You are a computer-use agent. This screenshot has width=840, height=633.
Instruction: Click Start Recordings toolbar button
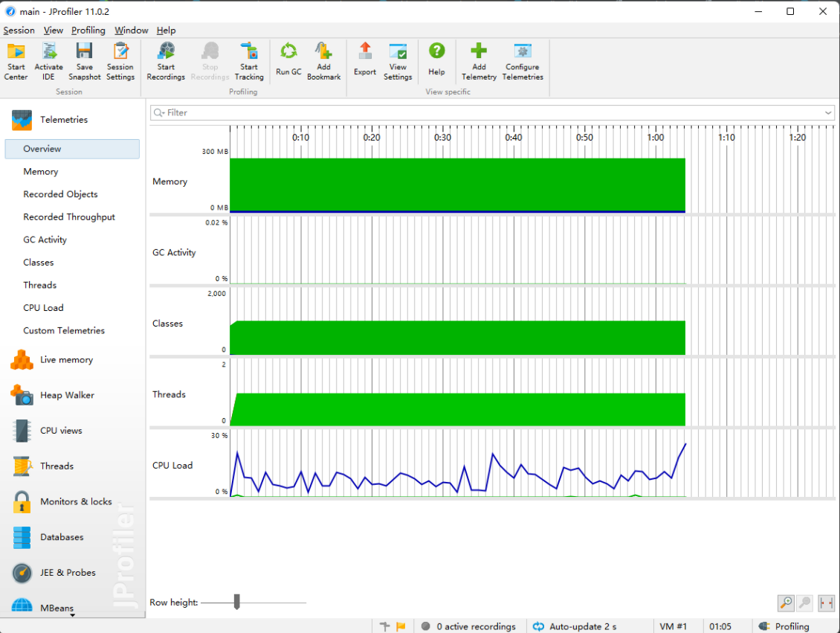(x=166, y=62)
